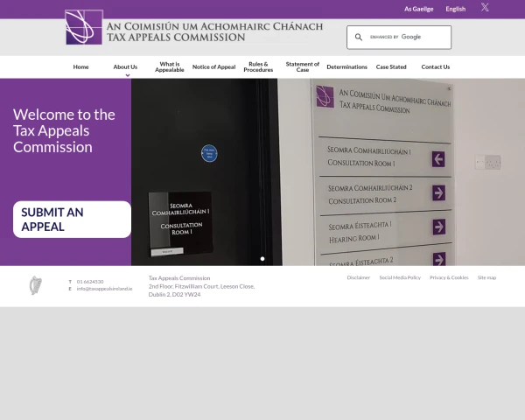The width and height of the screenshot is (525, 420).
Task: Switch language to As Gaeilge
Action: 418,9
